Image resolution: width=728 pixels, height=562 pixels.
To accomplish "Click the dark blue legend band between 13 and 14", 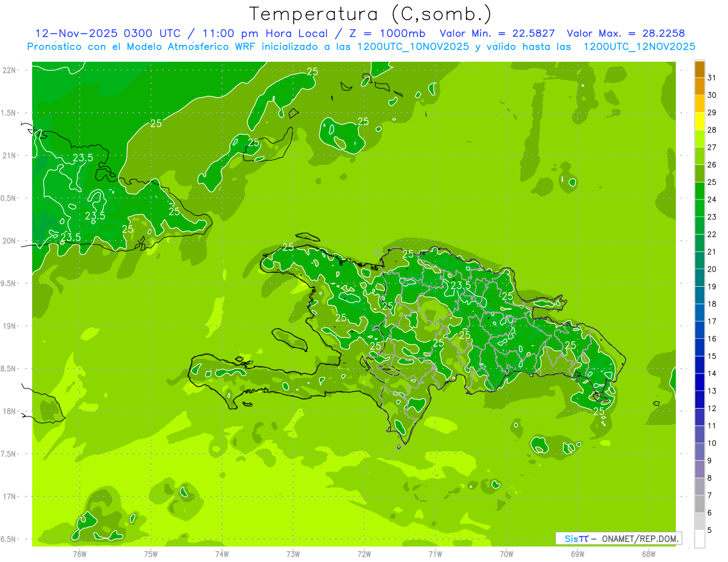I will pyautogui.click(x=699, y=383).
